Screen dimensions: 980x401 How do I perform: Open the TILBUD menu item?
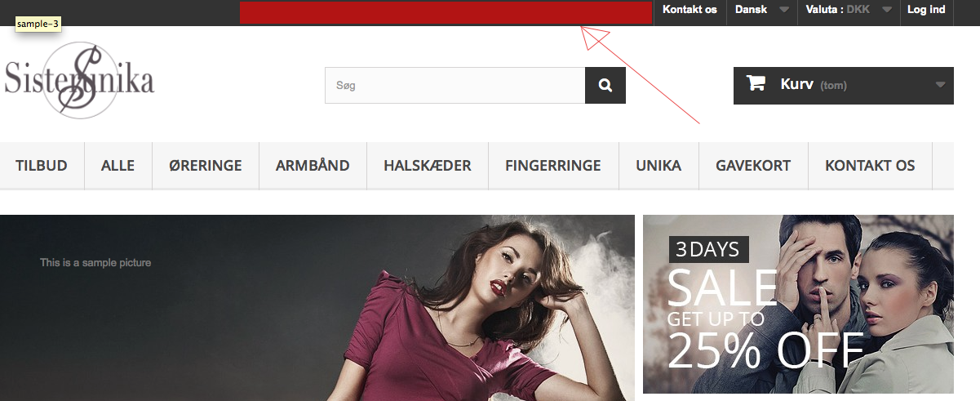tap(42, 166)
